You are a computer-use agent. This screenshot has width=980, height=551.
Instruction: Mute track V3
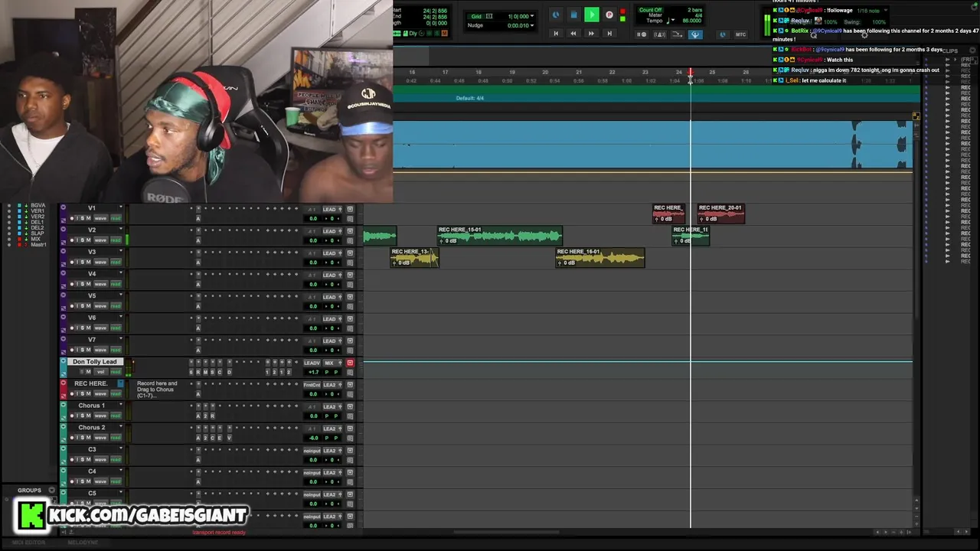88,262
